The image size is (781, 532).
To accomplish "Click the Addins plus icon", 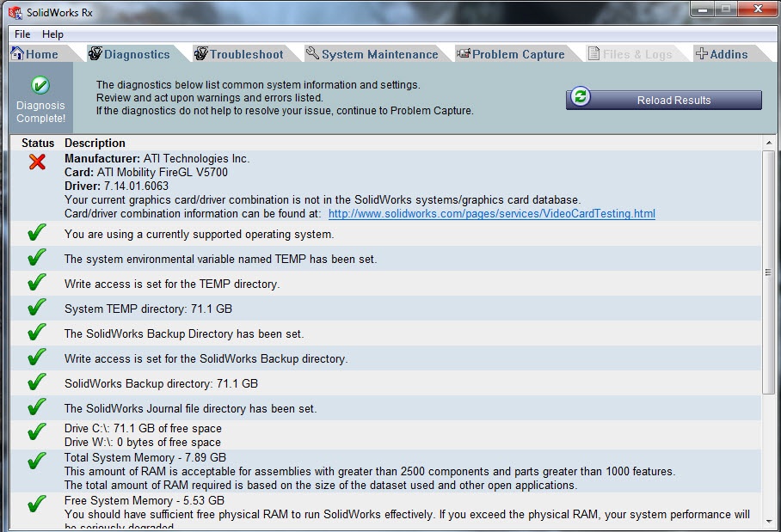I will (x=702, y=53).
